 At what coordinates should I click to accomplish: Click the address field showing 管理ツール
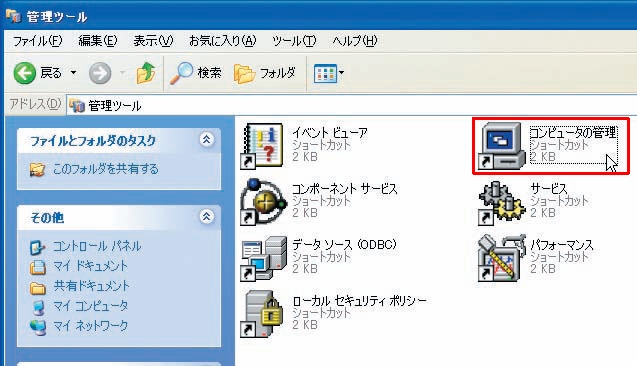coord(352,106)
